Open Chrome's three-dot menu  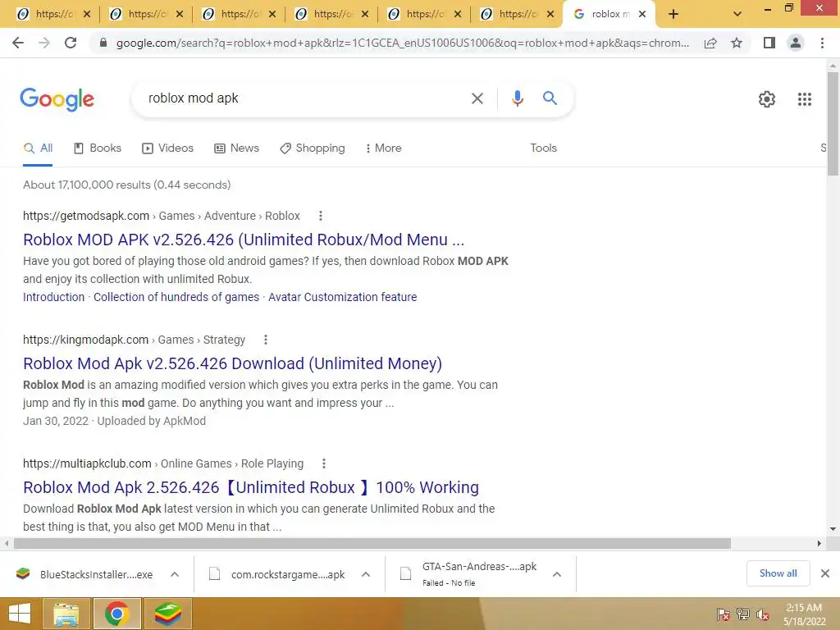click(x=822, y=43)
